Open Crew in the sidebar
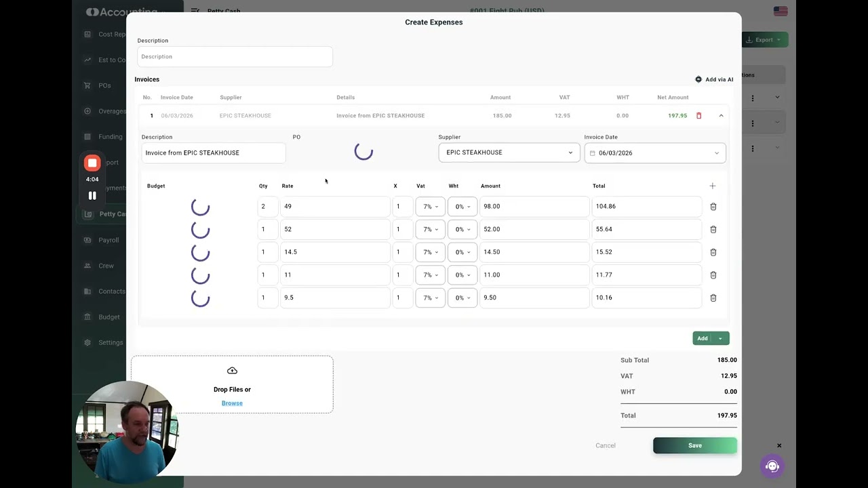 (100, 266)
